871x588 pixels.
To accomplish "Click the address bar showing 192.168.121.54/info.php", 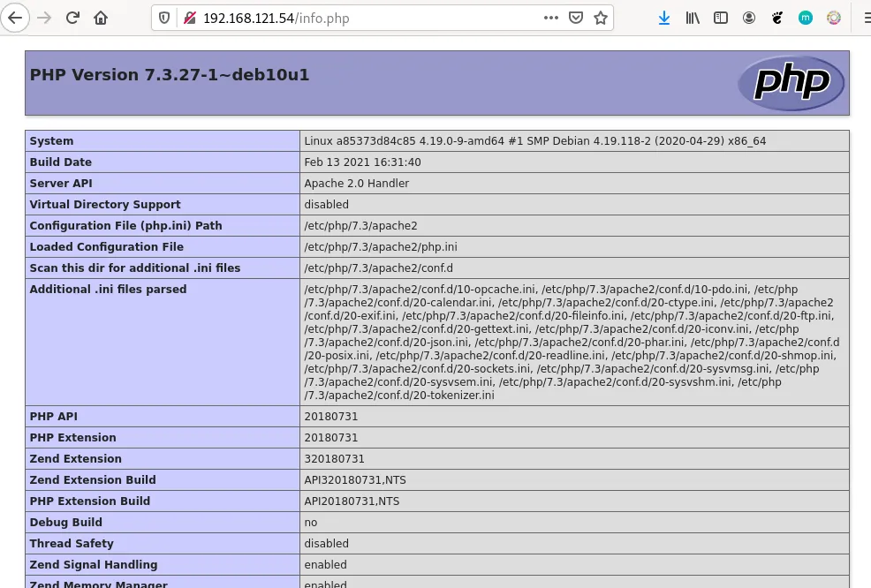I will pyautogui.click(x=353, y=18).
